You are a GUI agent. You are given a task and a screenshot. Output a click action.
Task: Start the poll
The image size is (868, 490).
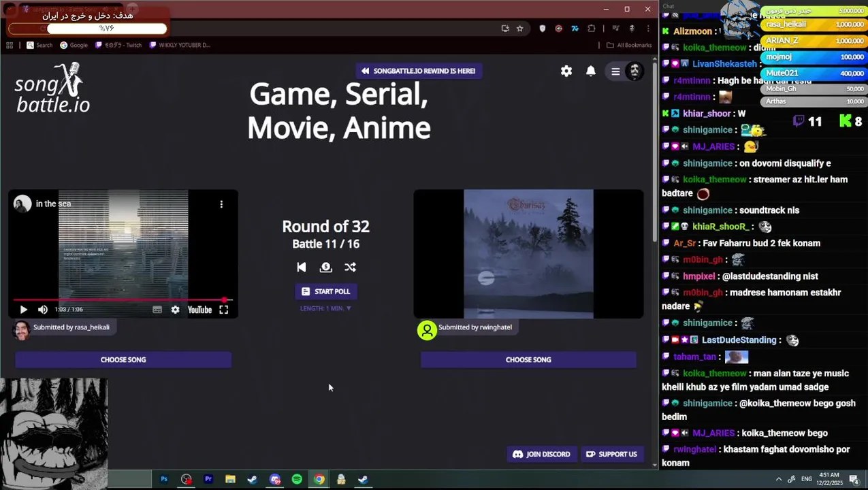(325, 291)
